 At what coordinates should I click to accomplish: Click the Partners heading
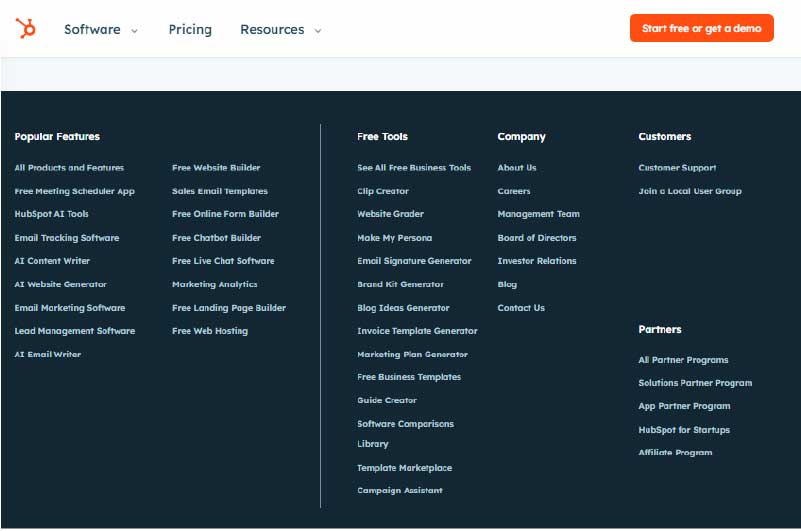click(659, 329)
